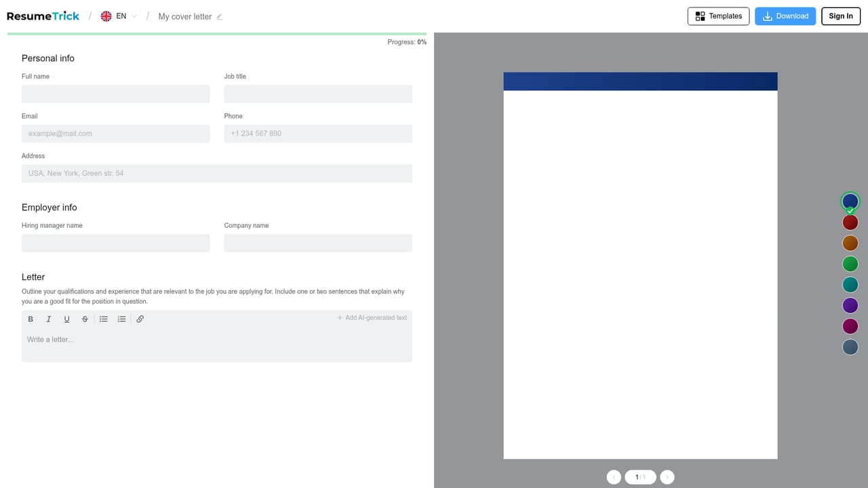
Task: Click the pencil icon to rename cover letter
Action: (219, 17)
